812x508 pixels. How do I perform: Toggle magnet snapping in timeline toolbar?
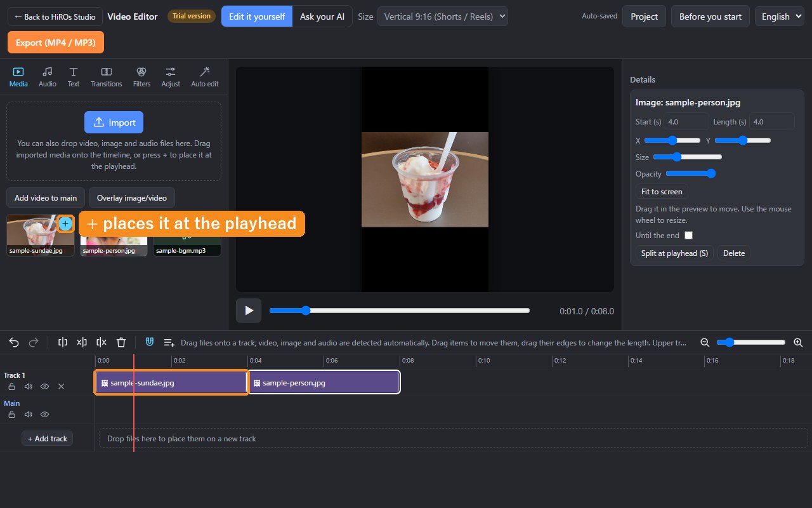tap(150, 342)
